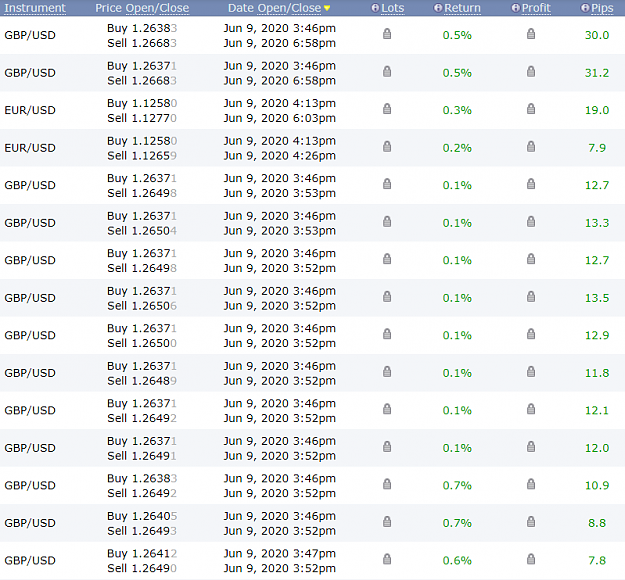625x580 pixels.
Task: Click the Sell 1.26491 price
Action: (142, 456)
